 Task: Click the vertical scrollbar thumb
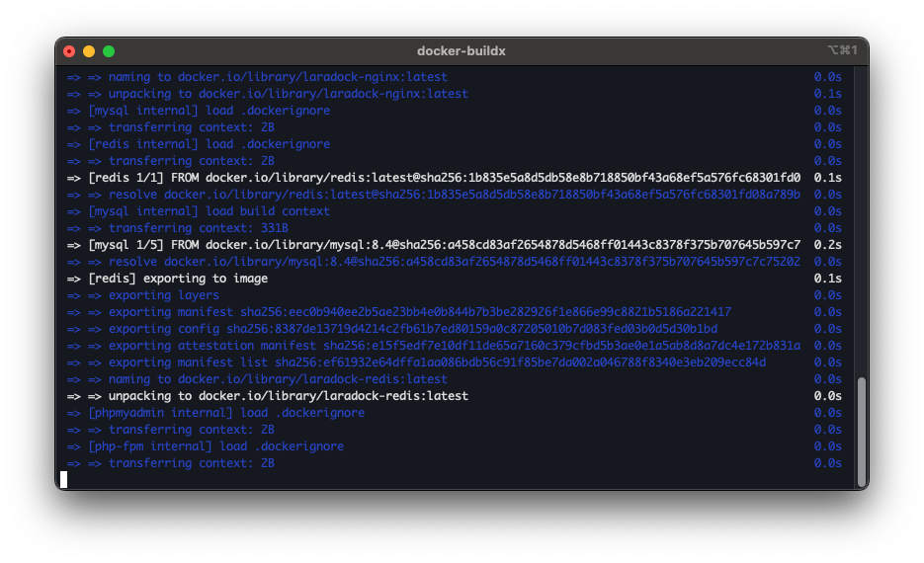[x=862, y=430]
